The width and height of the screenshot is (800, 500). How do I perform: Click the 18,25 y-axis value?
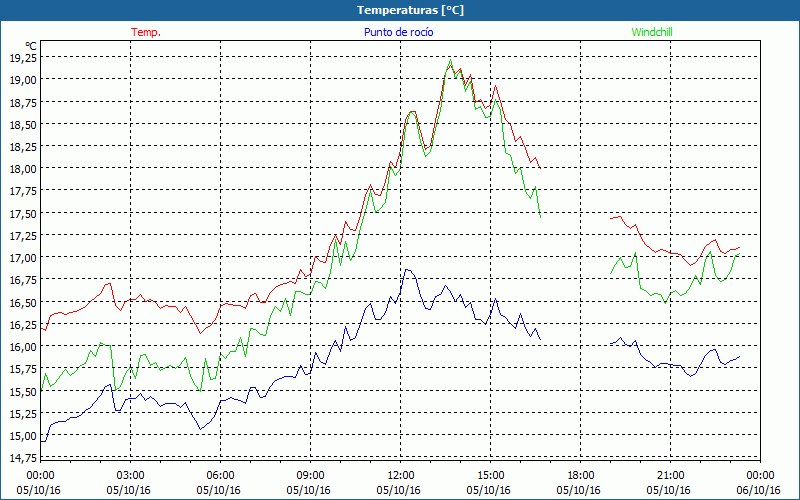[x=23, y=146]
